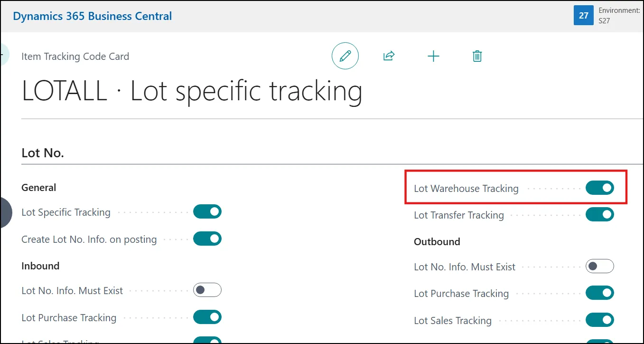
Task: Click the Lot Transfer Tracking label
Action: (459, 215)
